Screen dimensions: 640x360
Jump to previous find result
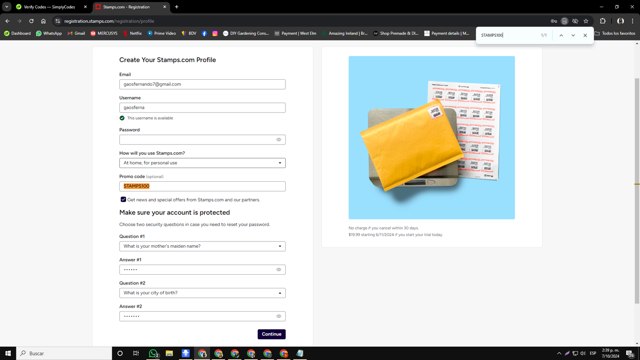point(561,36)
